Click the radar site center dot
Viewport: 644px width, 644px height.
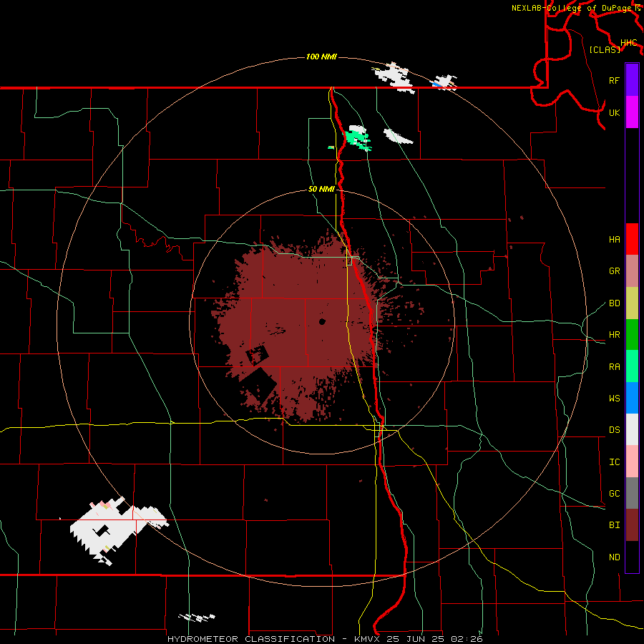(322, 321)
